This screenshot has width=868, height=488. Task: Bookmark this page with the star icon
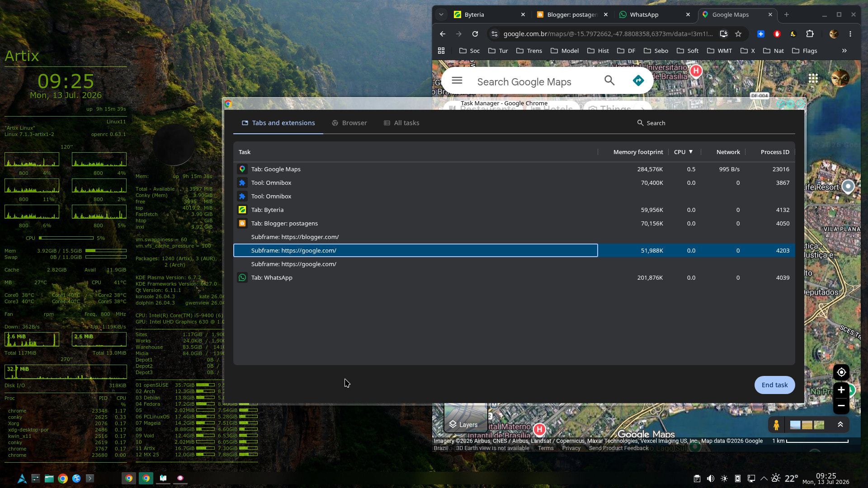738,34
